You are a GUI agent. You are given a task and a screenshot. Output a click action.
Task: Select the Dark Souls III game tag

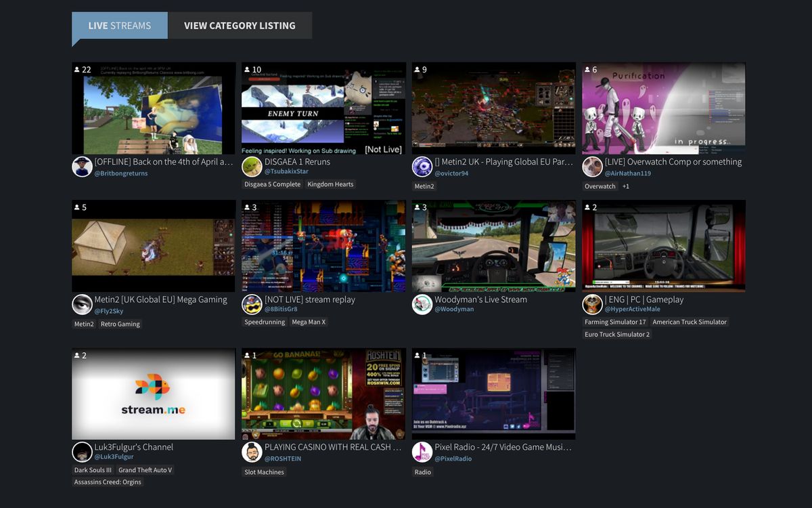(93, 469)
